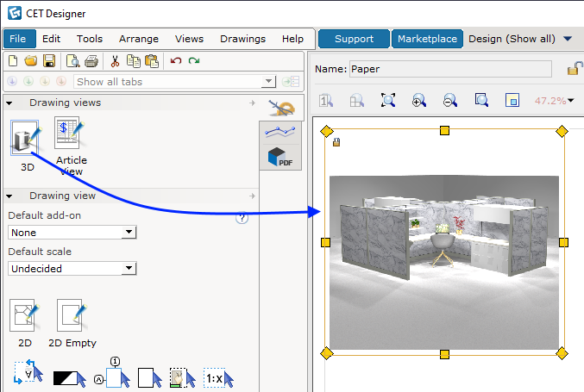The height and width of the screenshot is (392, 584).
Task: Collapse the Drawing views section
Action: [9, 103]
